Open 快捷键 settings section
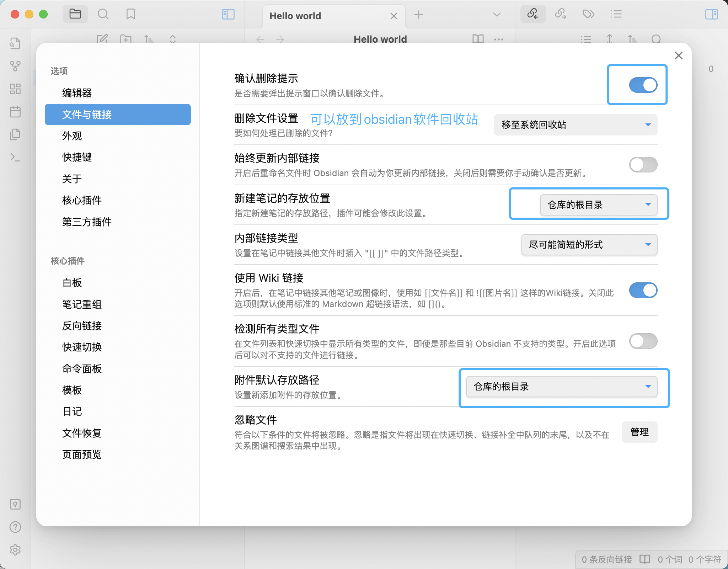 coord(77,157)
